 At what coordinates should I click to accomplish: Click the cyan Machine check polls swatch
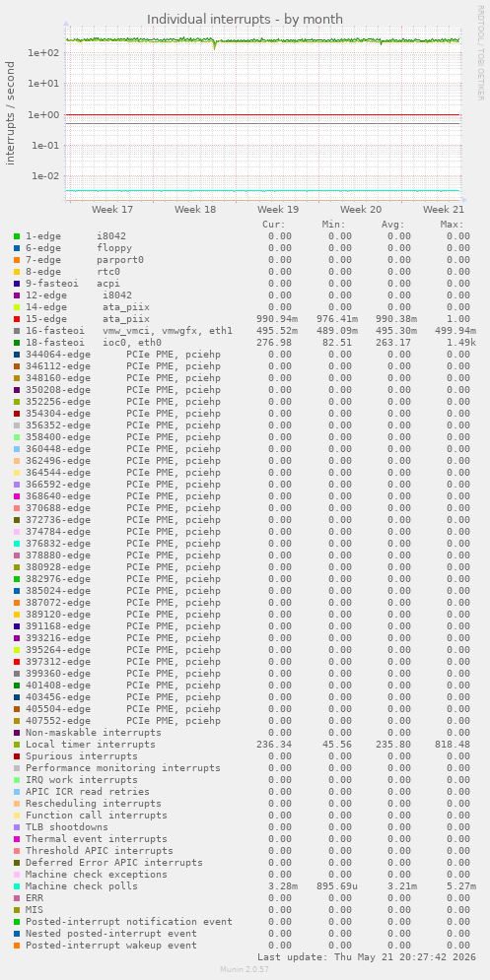point(17,886)
